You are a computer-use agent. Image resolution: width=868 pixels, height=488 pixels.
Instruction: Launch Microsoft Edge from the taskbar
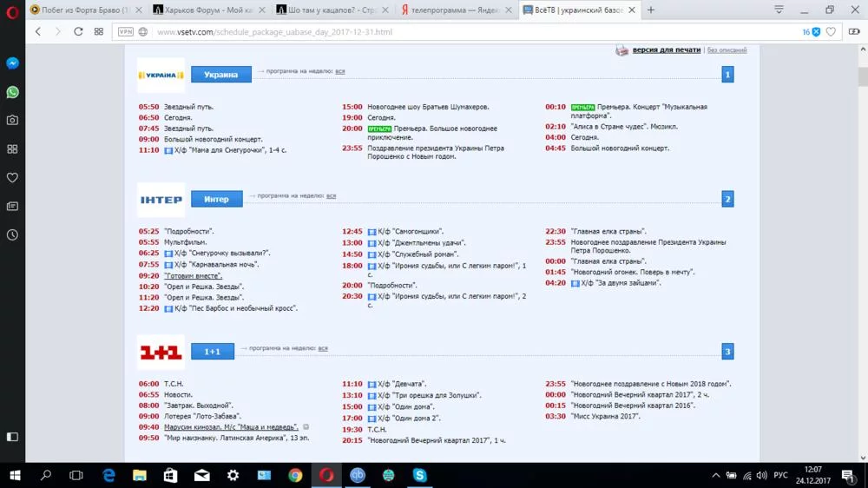pos(109,475)
